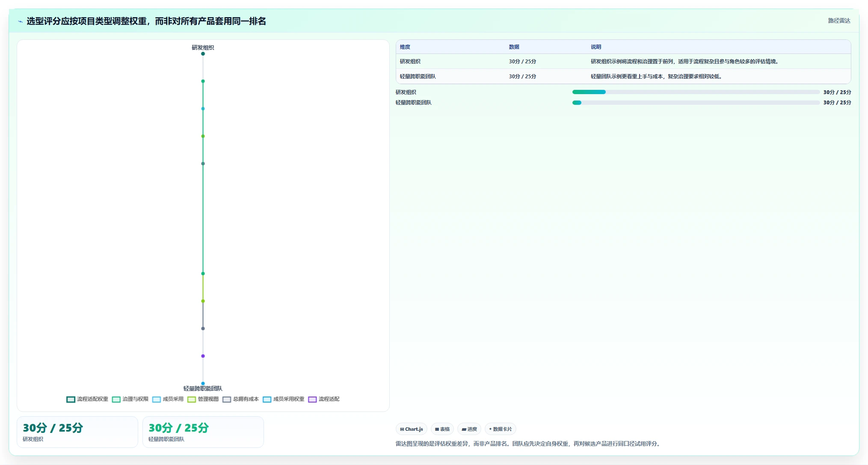
Task: Click the 数据 column header
Action: pyautogui.click(x=514, y=47)
